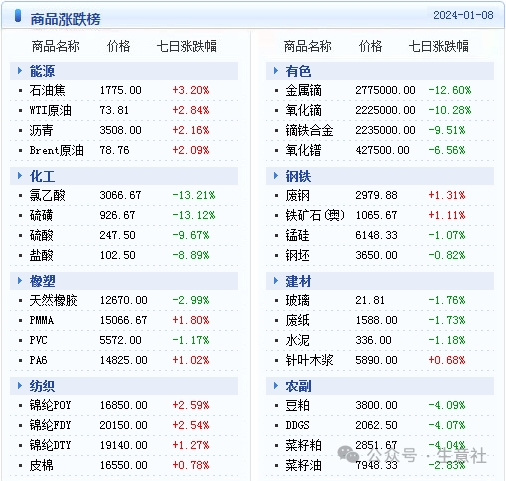Select the 豆粕 commodity name
The image size is (506, 481).
point(297,405)
